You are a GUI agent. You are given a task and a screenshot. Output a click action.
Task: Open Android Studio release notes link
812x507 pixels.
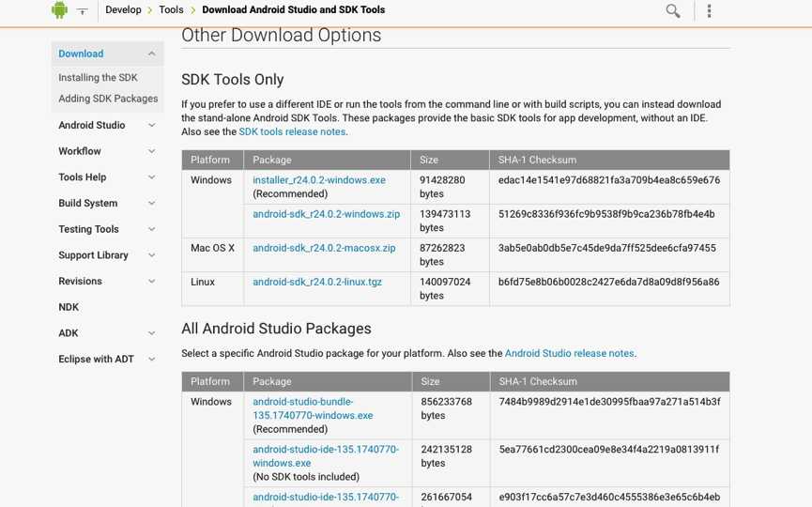pyautogui.click(x=569, y=353)
